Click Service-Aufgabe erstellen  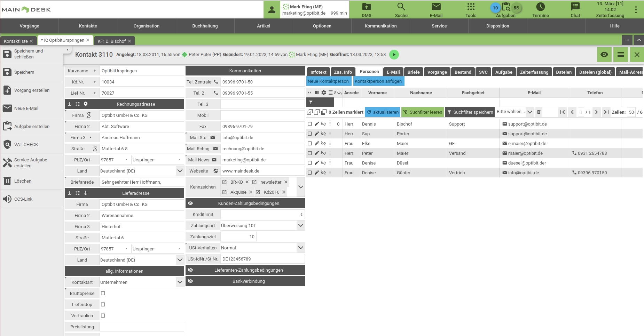(32, 163)
